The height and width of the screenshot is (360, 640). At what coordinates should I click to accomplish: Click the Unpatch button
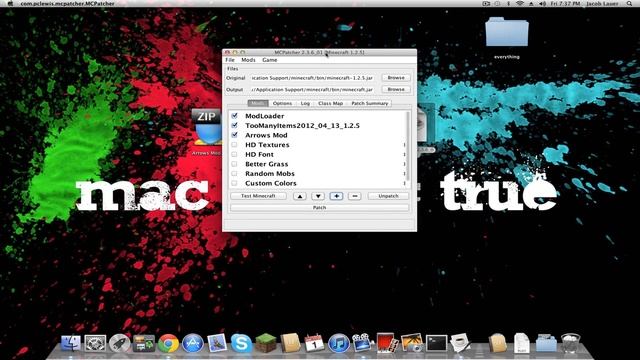pos(388,196)
